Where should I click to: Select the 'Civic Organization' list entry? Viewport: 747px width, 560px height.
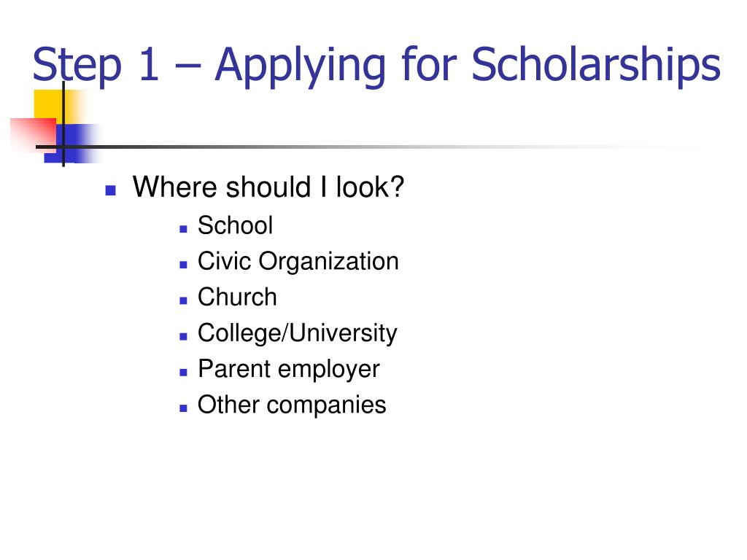click(x=298, y=262)
